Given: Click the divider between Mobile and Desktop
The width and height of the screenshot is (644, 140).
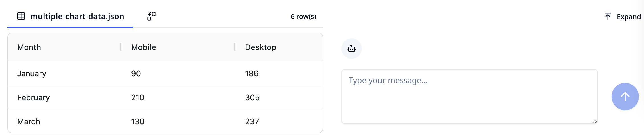Looking at the screenshot, I should pyautogui.click(x=235, y=47).
